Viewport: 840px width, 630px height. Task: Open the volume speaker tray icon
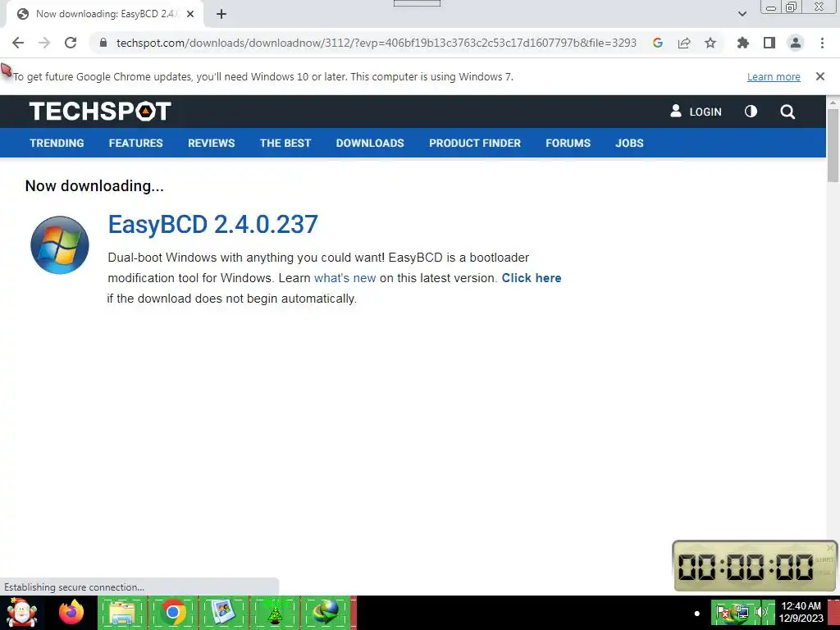pyautogui.click(x=760, y=612)
